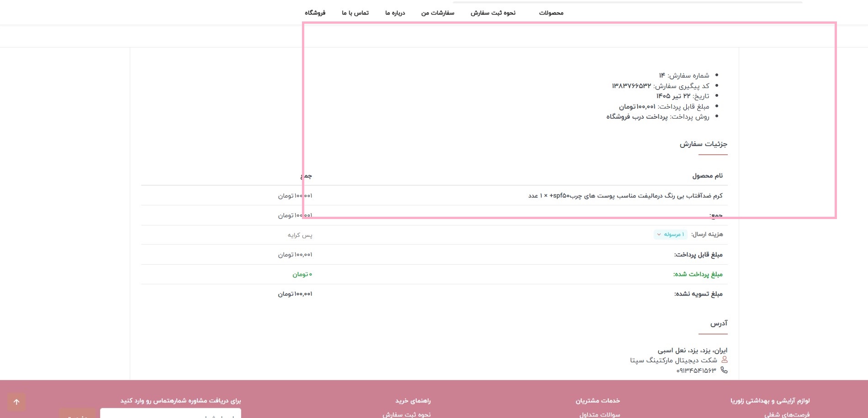Expand the ۱ مرسوله shipment dropdown
The width and height of the screenshot is (868, 418).
671,234
